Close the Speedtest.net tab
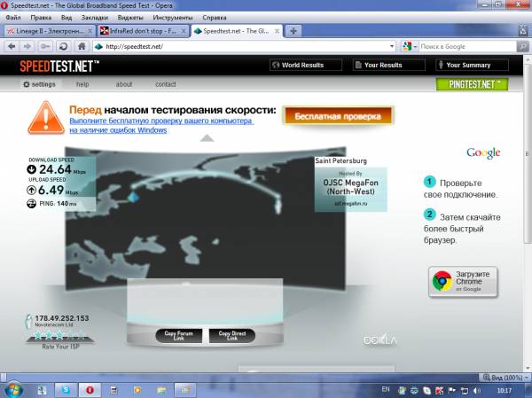The image size is (532, 398). 277,31
